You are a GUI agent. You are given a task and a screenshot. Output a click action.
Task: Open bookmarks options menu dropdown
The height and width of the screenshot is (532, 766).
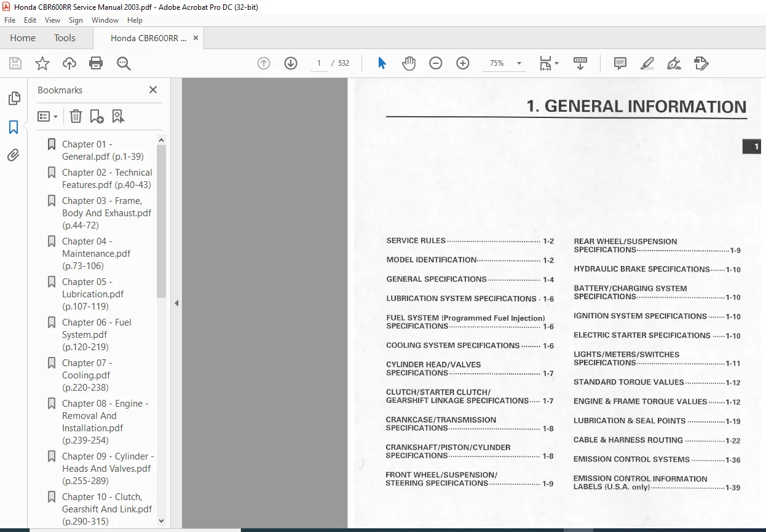48,116
